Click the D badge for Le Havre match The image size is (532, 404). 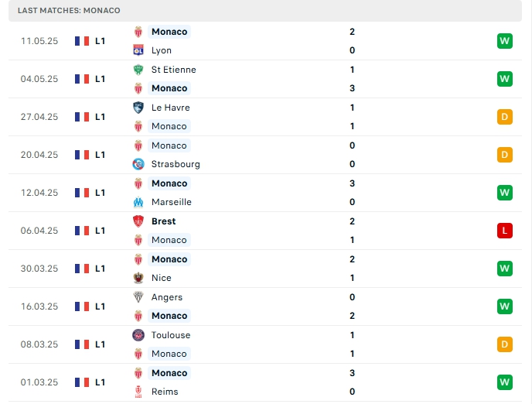click(x=504, y=117)
